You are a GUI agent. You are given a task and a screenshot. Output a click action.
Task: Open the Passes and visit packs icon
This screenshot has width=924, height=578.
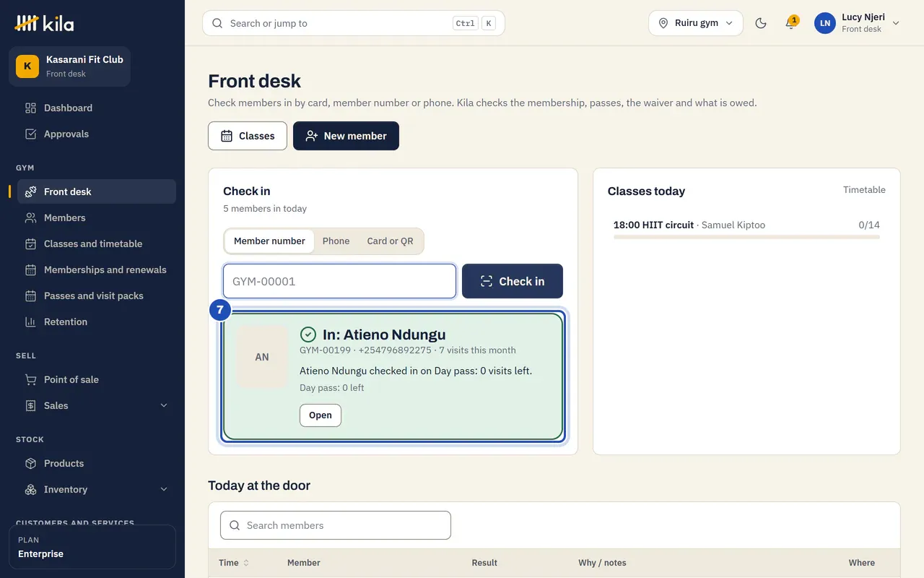coord(30,296)
